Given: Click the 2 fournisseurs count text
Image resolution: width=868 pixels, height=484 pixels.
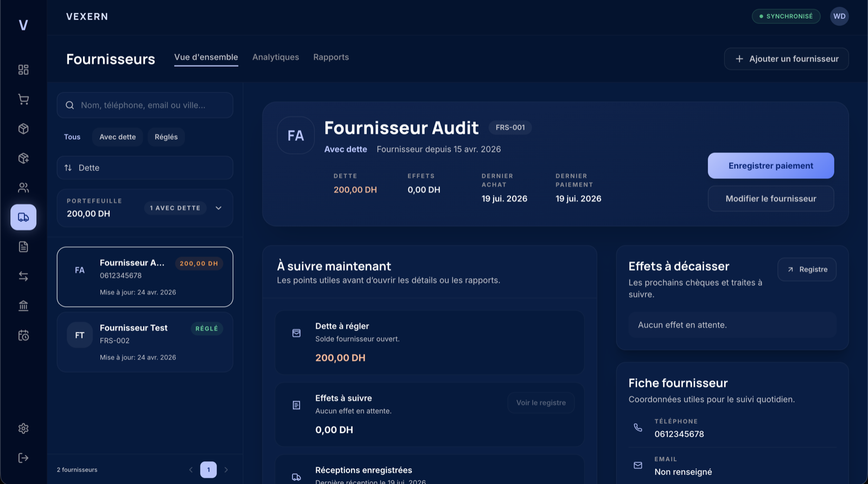Looking at the screenshot, I should [x=77, y=470].
